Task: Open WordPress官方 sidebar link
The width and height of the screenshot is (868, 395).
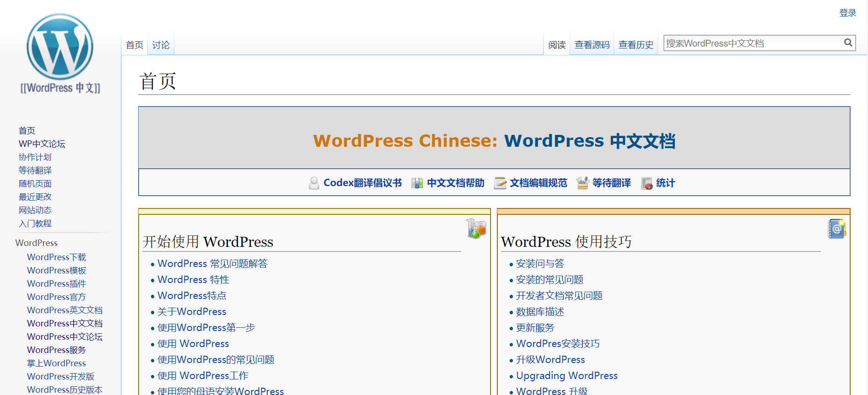Action: 56,297
